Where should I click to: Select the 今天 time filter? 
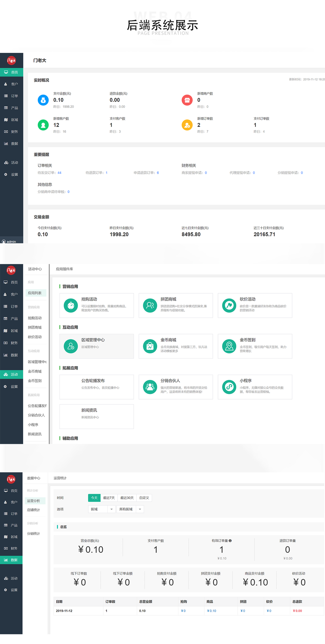[94, 498]
